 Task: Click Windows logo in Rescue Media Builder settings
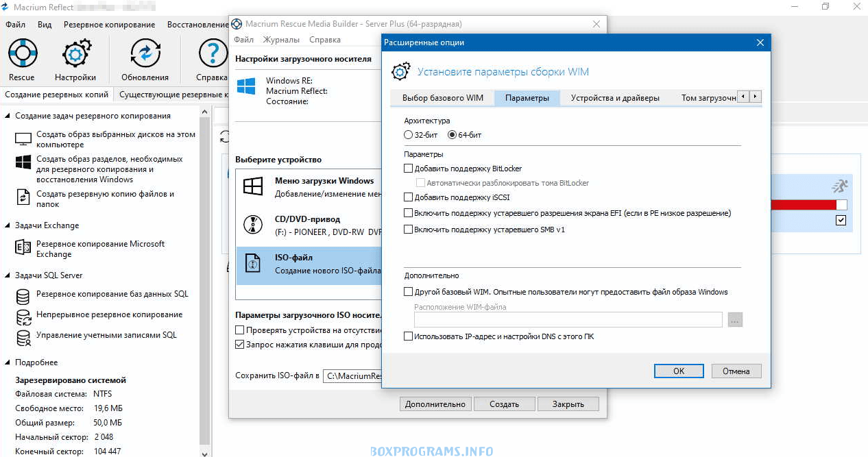click(x=246, y=86)
